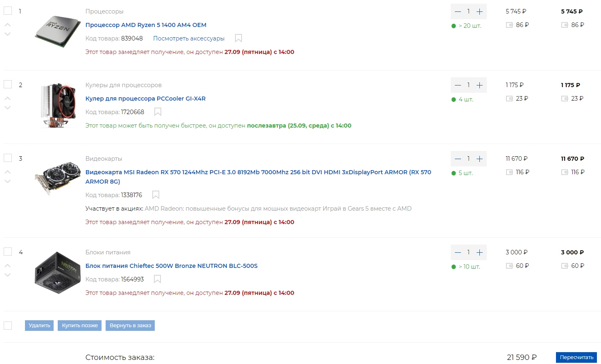Viewport: 601px width, 364px height.
Task: Toggle the select-all checkbox beside Удалить
Action: click(8, 326)
